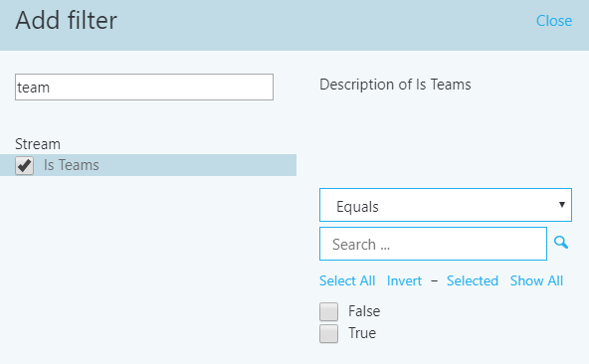Uncheck the Is Teams checkbox
Screen dimensions: 589x364
(25, 166)
